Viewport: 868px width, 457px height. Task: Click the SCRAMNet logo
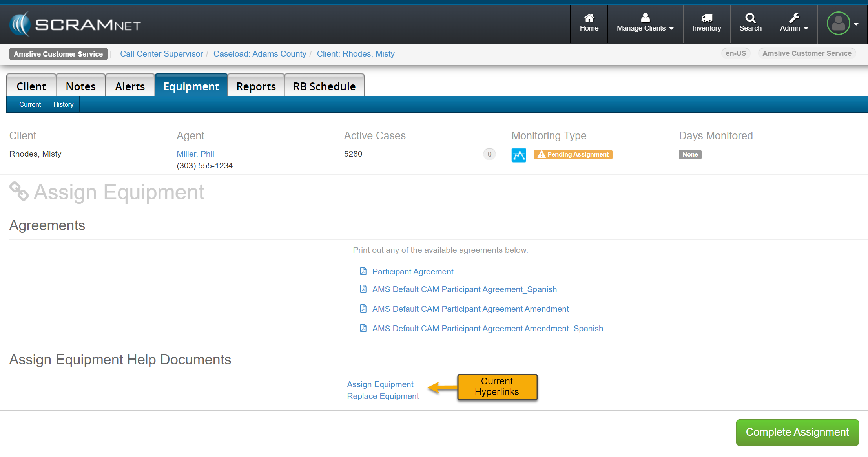[x=75, y=25]
